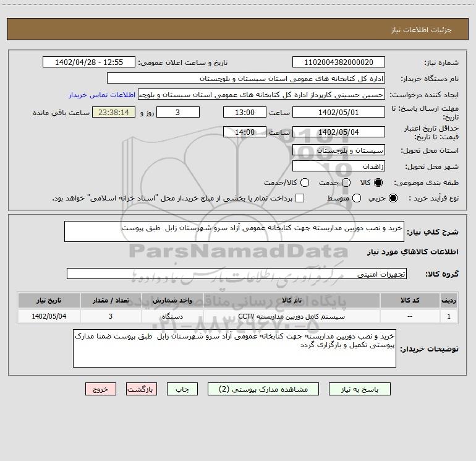Click the تاریخ نیاز column header
This screenshot has width=476, height=461.
(49, 300)
